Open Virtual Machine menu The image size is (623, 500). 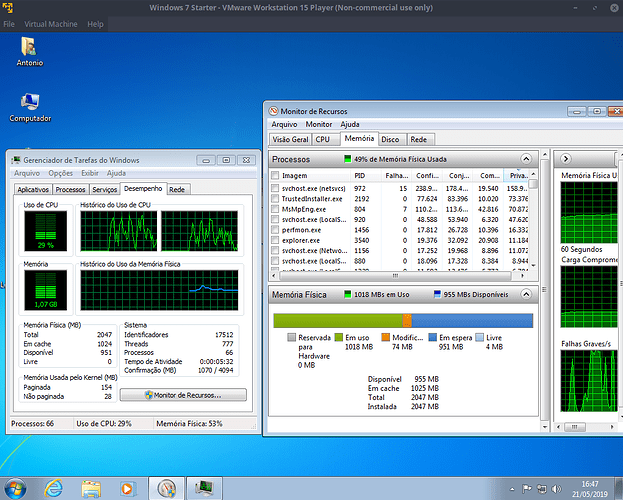tap(51, 24)
